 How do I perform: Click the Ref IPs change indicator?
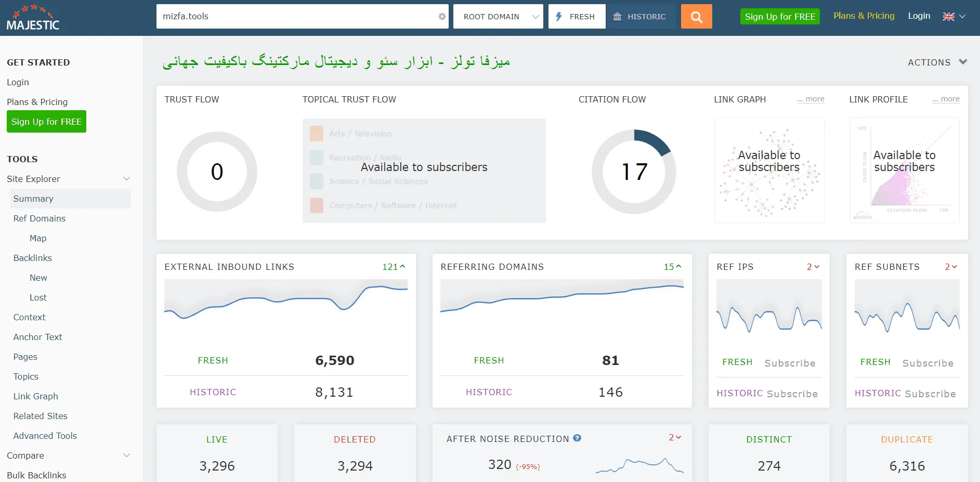[x=813, y=267]
